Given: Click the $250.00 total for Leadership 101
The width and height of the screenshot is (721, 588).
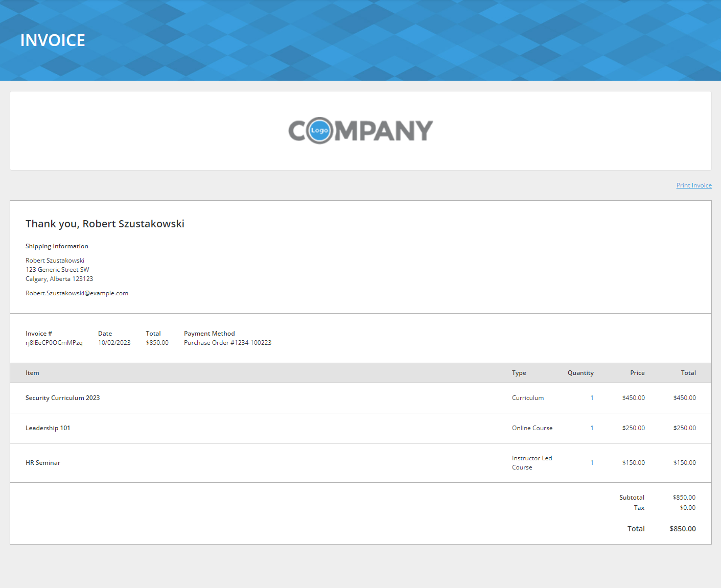Looking at the screenshot, I should click(685, 428).
